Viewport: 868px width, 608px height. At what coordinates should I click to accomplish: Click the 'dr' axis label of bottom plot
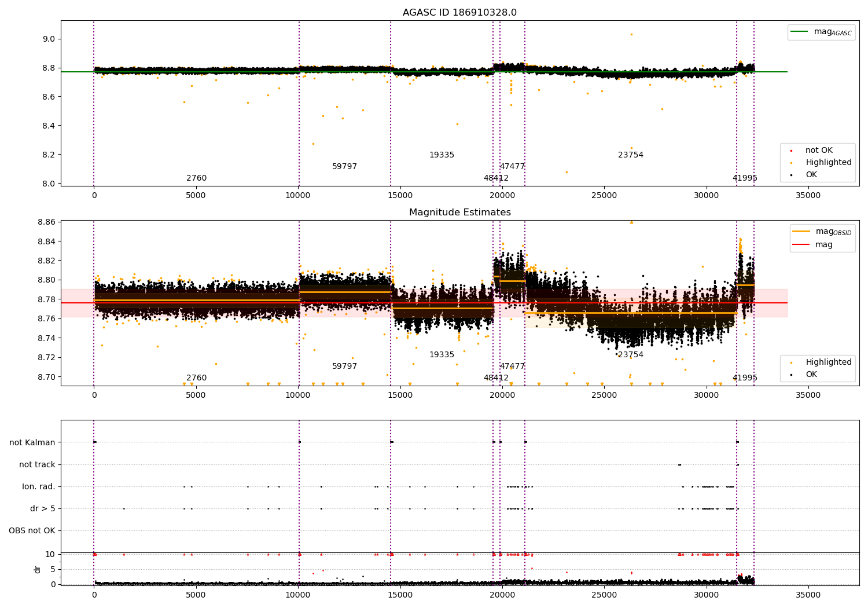(38, 569)
